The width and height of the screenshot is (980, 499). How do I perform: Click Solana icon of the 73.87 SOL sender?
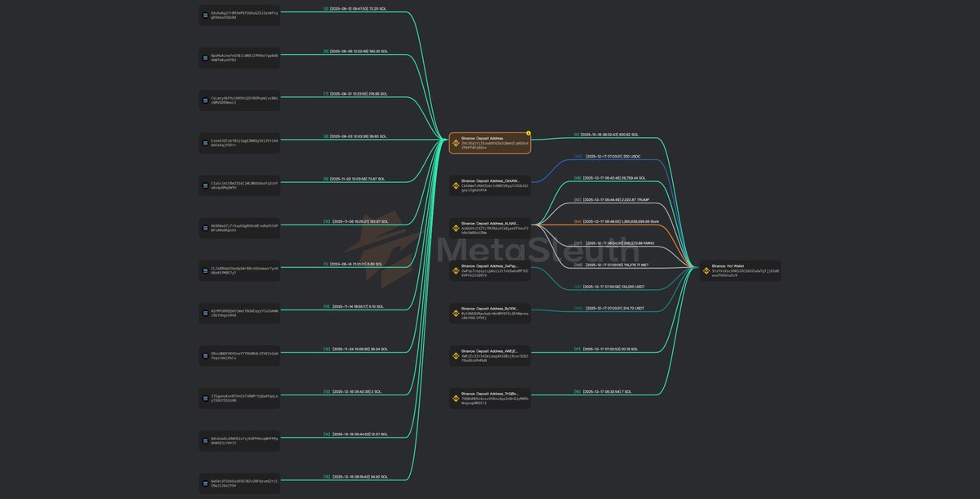pyautogui.click(x=205, y=185)
